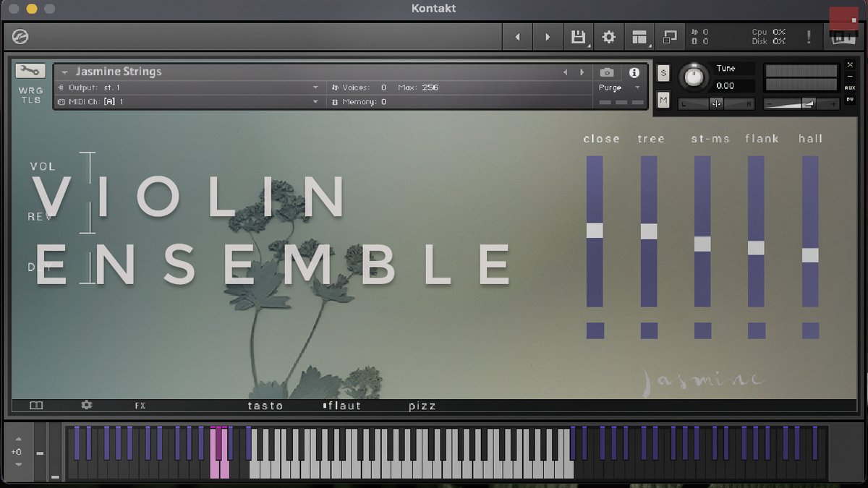Click the pan center marker icon
This screenshot has height=488, width=868.
pyautogui.click(x=716, y=104)
